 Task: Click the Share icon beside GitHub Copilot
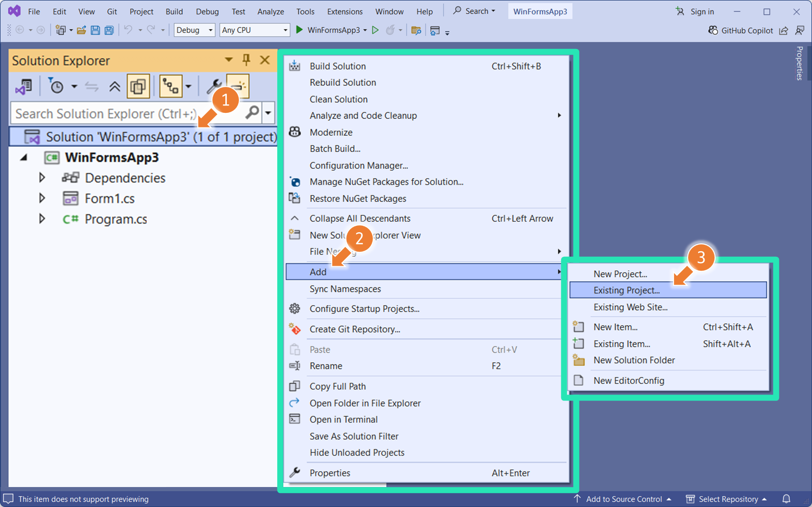pyautogui.click(x=784, y=30)
